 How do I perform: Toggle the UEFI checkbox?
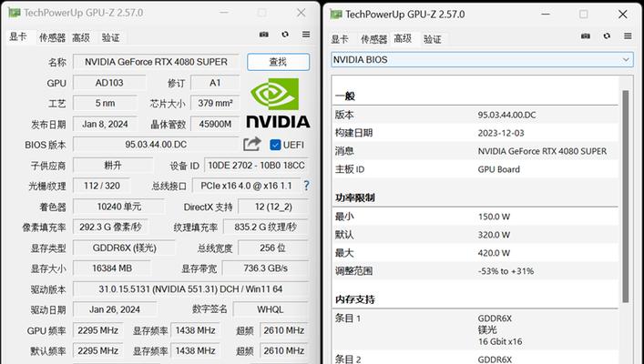tap(275, 145)
